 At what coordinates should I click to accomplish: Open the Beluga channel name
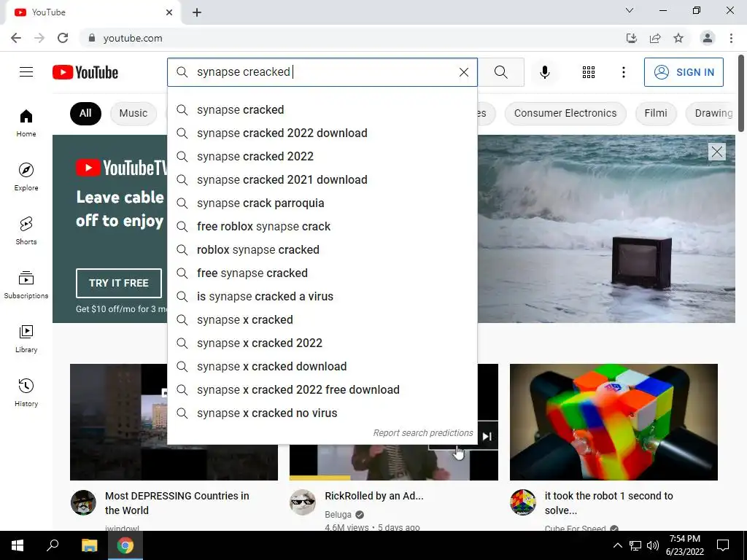click(338, 514)
